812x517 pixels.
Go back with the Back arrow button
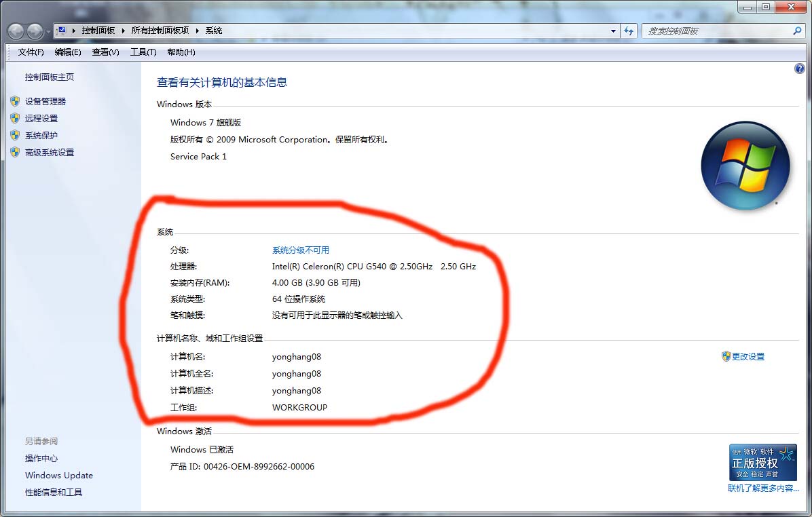16,32
